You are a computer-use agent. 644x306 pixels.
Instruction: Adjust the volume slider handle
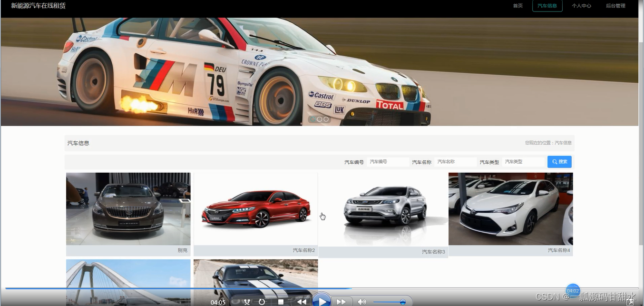coord(403,302)
